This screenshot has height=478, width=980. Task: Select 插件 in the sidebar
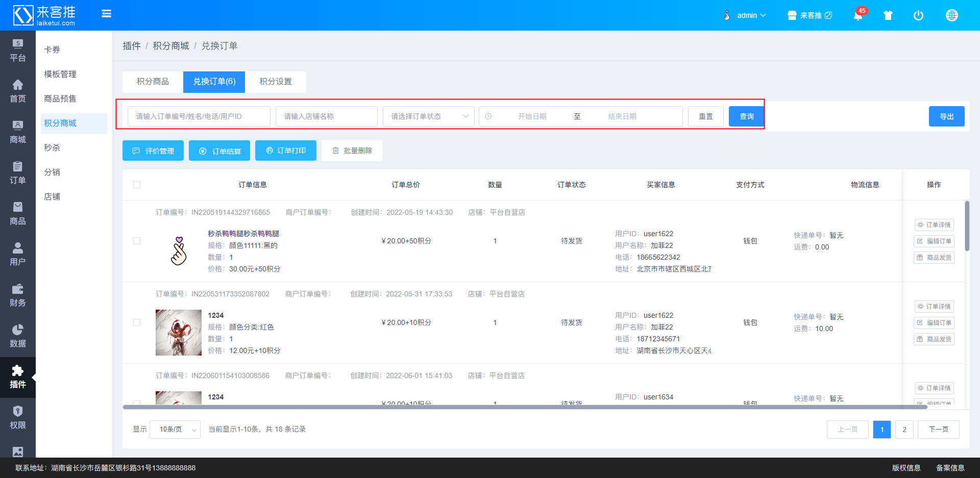[18, 378]
